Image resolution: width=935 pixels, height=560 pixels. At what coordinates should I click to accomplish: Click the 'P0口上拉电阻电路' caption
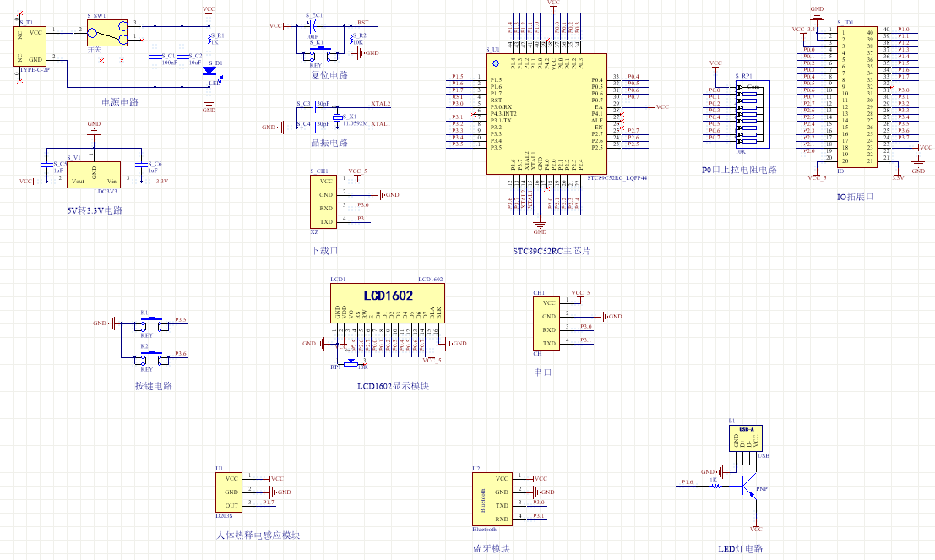click(739, 170)
